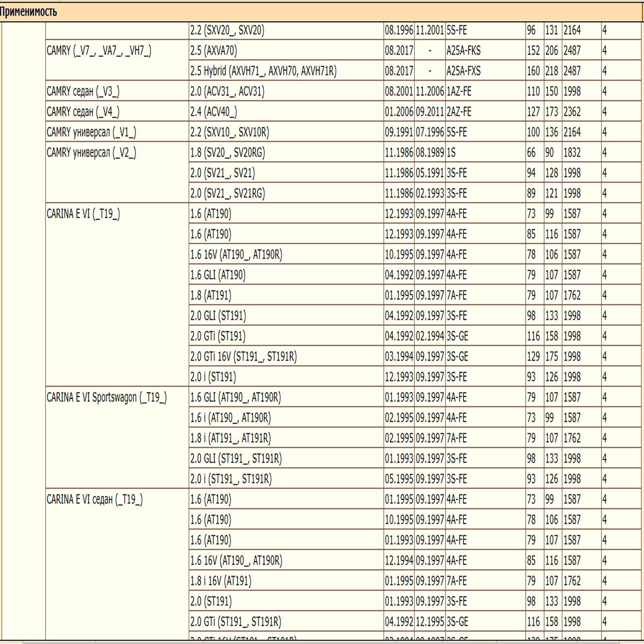Click the 1.6 GLI (AT190) modification

218,275
